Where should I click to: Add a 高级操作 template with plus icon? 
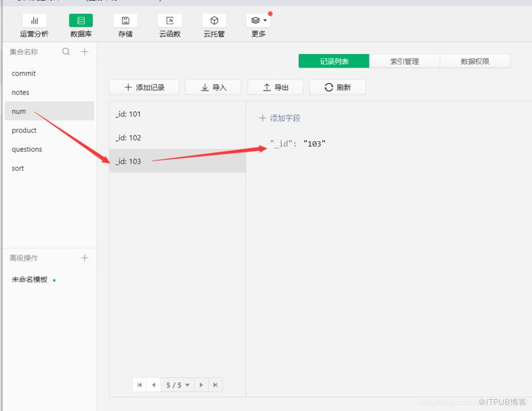point(84,258)
